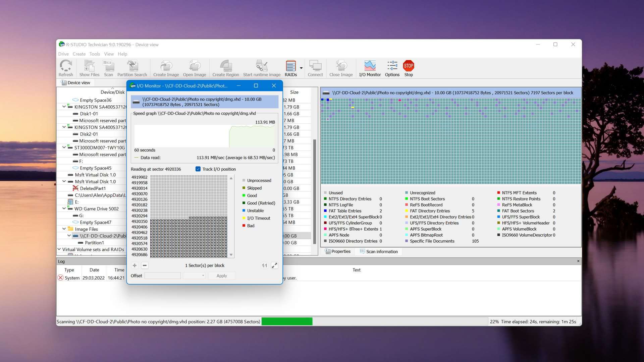This screenshot has height=362, width=644.
Task: Click the scan progress bar
Action: (x=374, y=321)
